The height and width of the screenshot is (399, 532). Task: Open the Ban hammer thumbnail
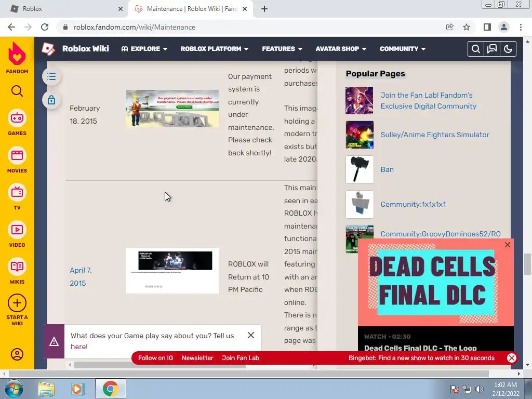360,170
